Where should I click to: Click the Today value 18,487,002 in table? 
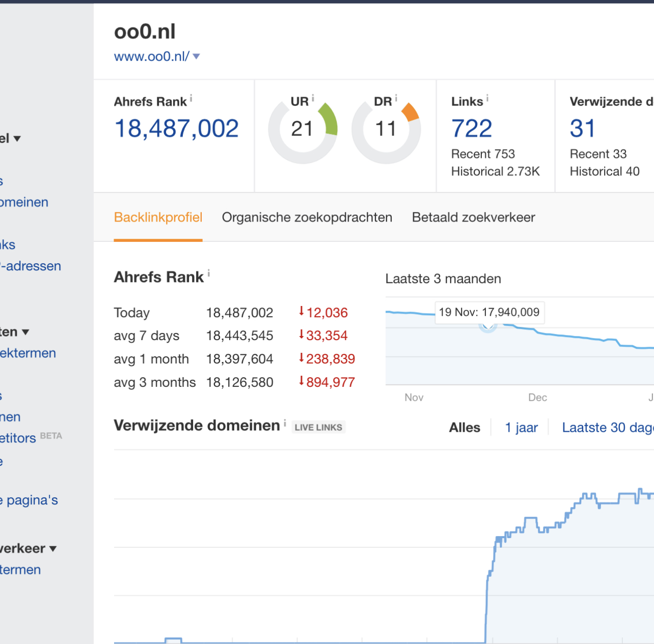pyautogui.click(x=240, y=313)
